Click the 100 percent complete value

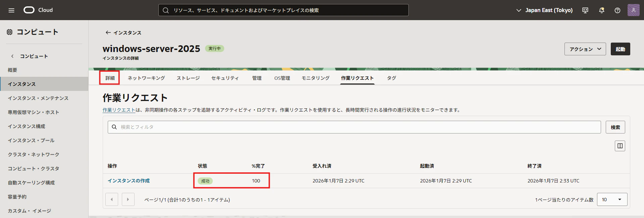(x=256, y=181)
